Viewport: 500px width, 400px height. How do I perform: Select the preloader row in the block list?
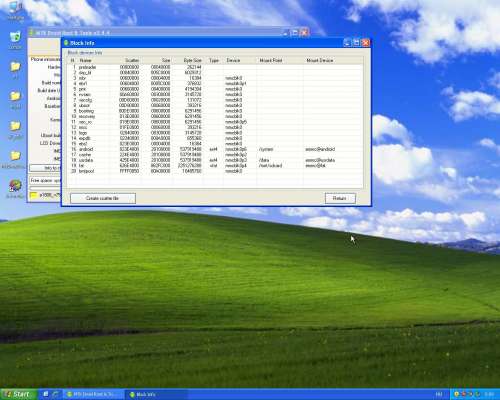coord(215,67)
